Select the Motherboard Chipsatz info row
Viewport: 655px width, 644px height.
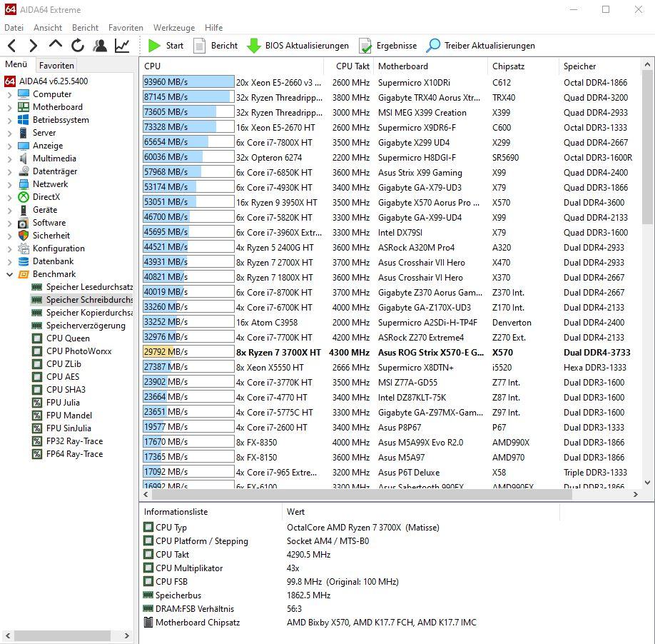click(x=351, y=623)
